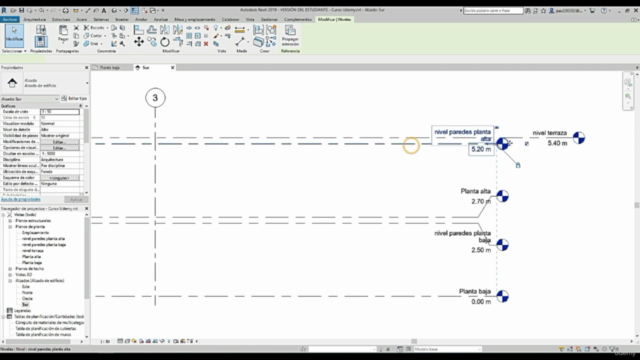Click the lock padlock icon below selected level
This screenshot has width=640, height=360.
pyautogui.click(x=518, y=165)
